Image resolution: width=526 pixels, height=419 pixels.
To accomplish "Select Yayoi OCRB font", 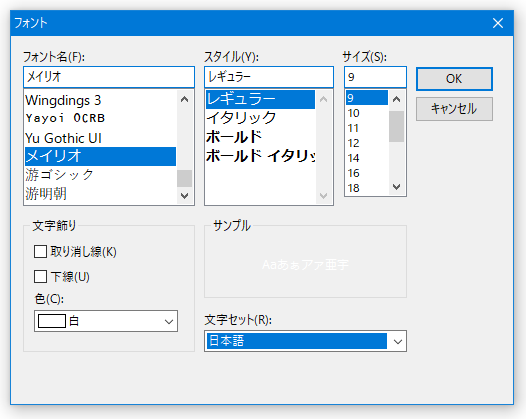I will point(100,118).
